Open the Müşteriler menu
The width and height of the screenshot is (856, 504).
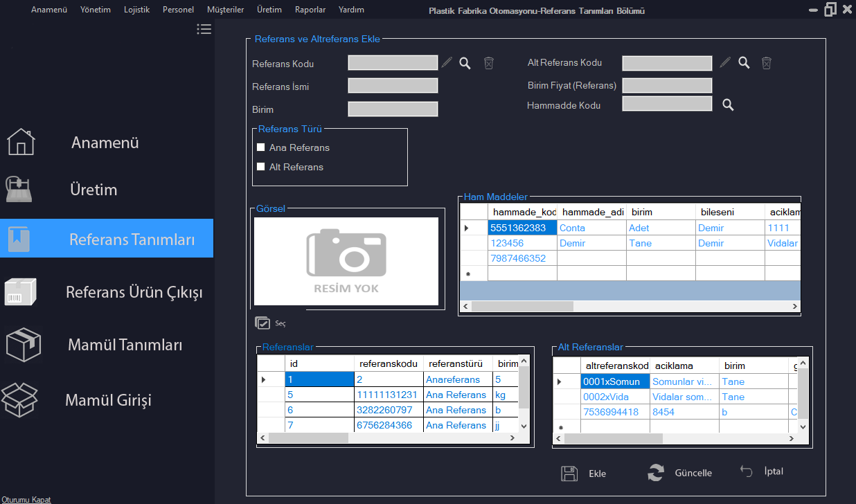[225, 10]
